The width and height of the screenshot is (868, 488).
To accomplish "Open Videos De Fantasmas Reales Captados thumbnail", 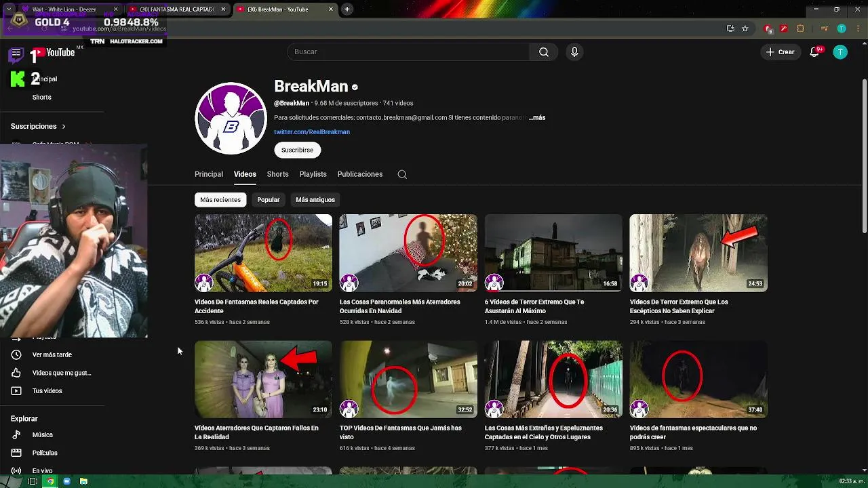I will 263,253.
